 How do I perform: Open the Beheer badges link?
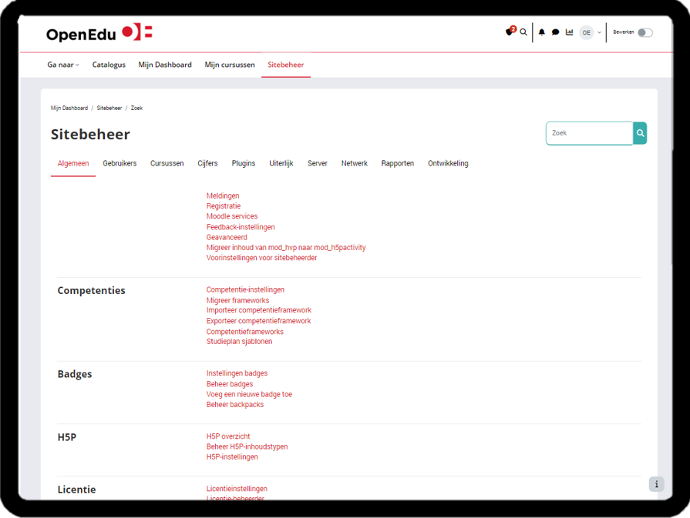(230, 384)
